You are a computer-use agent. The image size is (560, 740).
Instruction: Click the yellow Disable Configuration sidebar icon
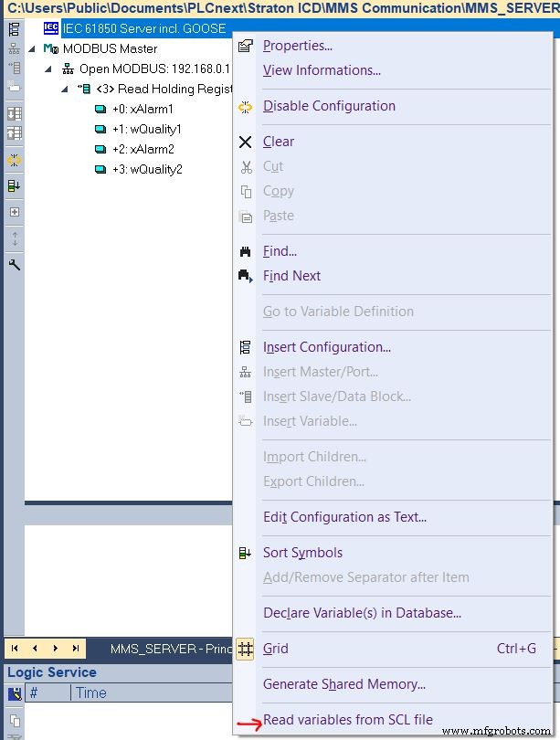point(14,160)
